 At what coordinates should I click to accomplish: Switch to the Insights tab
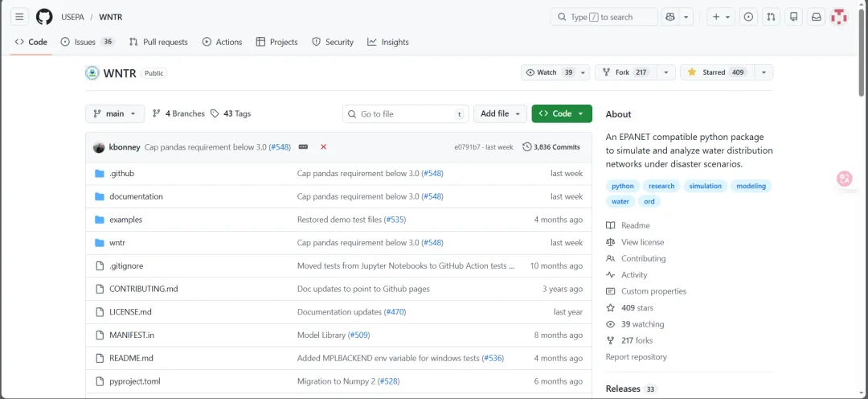[x=388, y=42]
